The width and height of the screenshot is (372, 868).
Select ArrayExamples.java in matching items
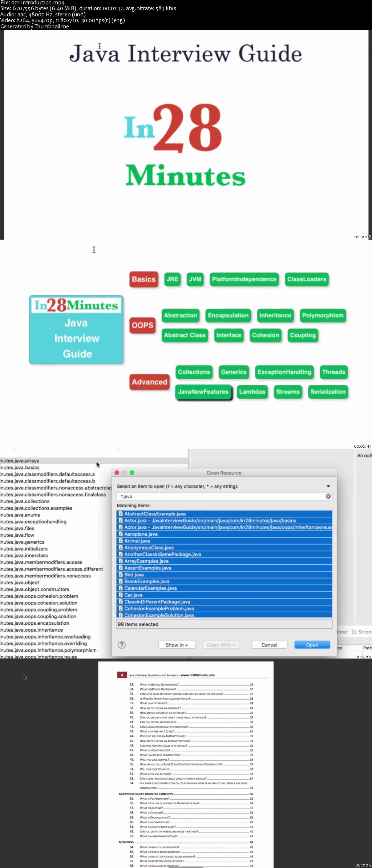point(224,561)
